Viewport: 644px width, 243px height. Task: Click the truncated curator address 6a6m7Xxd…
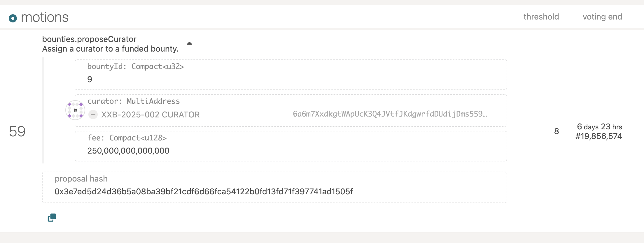point(390,114)
